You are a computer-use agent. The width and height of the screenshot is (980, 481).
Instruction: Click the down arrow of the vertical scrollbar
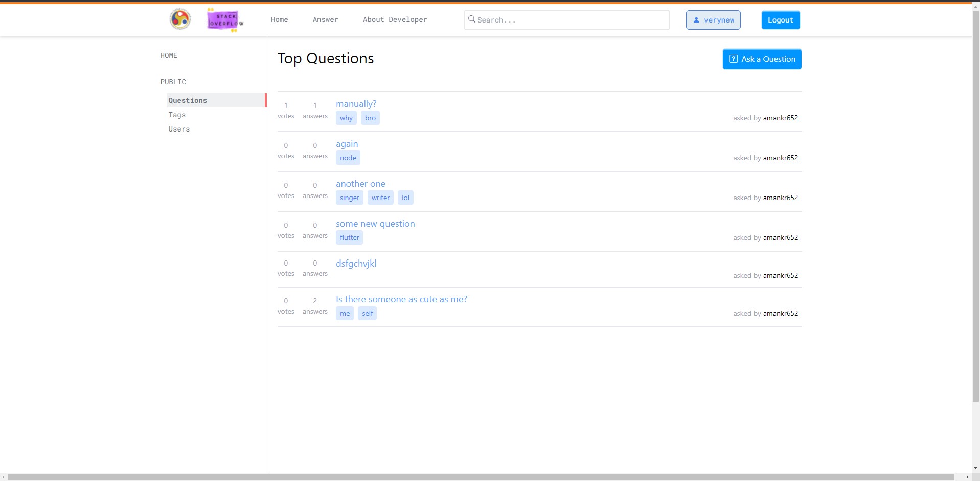976,467
